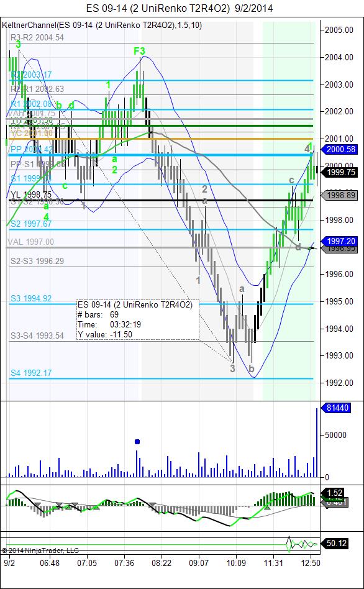Image resolution: width=364 pixels, height=589 pixels.
Task: Select the S2-S3 1996.29 level label
Action: click(x=37, y=261)
